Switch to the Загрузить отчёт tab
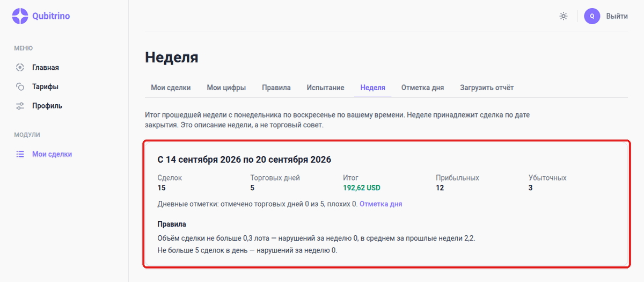Viewport: 644px width, 282px height. point(487,88)
